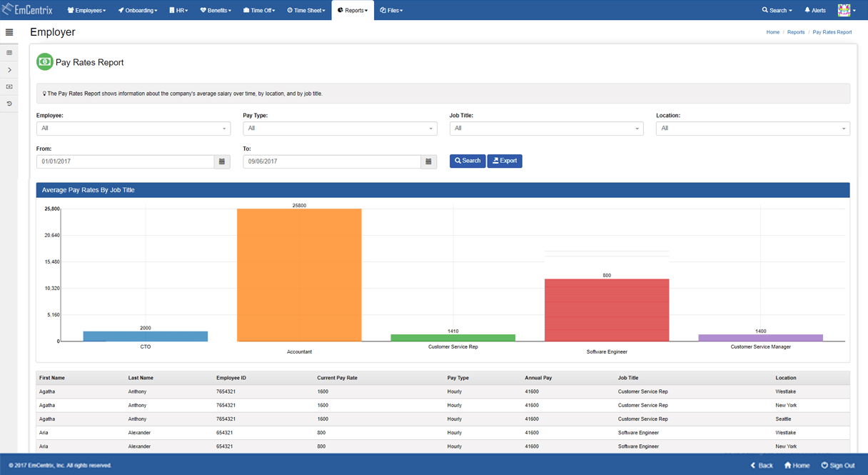
Task: Expand the left sidebar using the chevron arrow
Action: pos(9,70)
